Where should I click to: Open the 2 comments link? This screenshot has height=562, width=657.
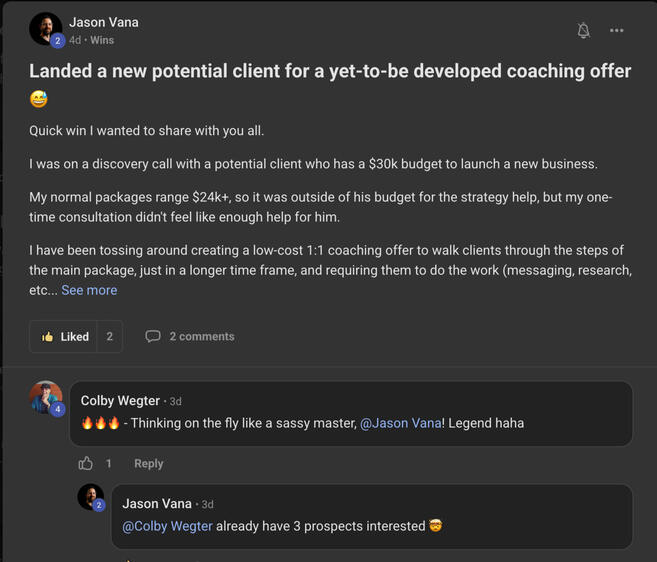coord(201,337)
